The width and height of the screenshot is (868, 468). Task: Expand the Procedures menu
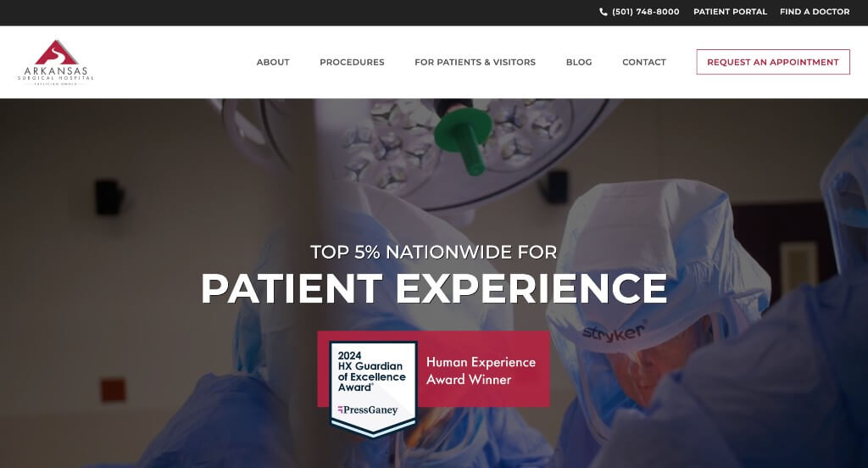(352, 62)
